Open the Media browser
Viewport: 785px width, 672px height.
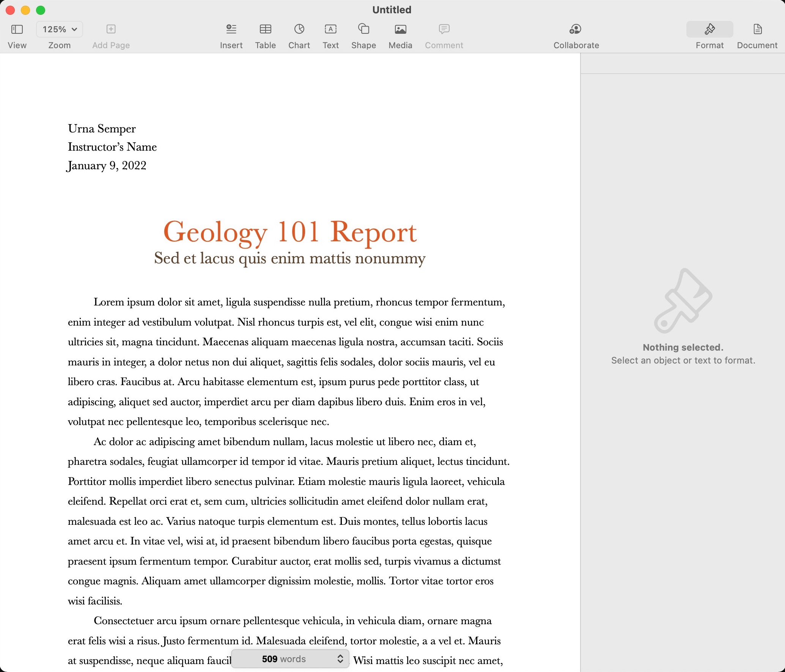400,29
